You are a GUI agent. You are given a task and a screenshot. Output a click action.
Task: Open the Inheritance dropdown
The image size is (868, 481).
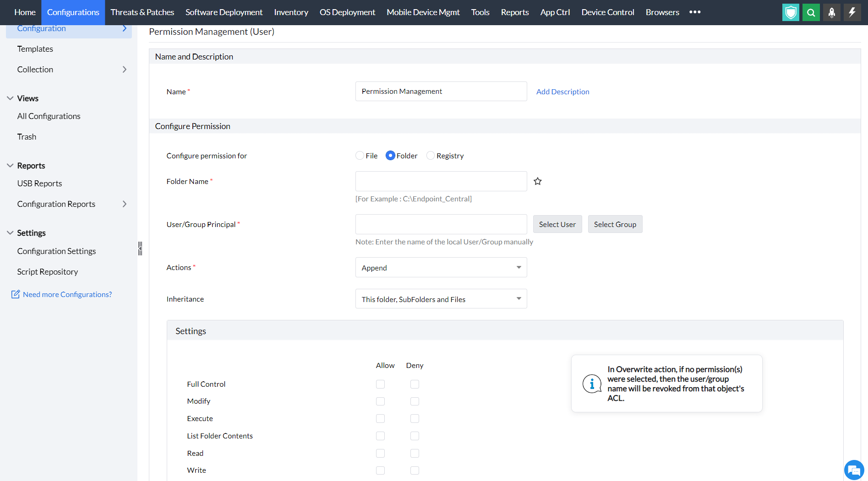(x=441, y=299)
